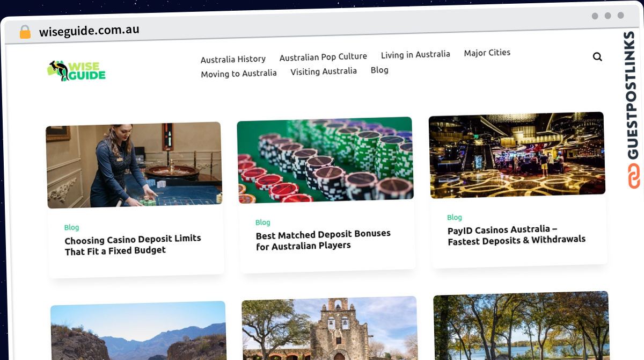Select the Major Cities menu item

(x=487, y=53)
